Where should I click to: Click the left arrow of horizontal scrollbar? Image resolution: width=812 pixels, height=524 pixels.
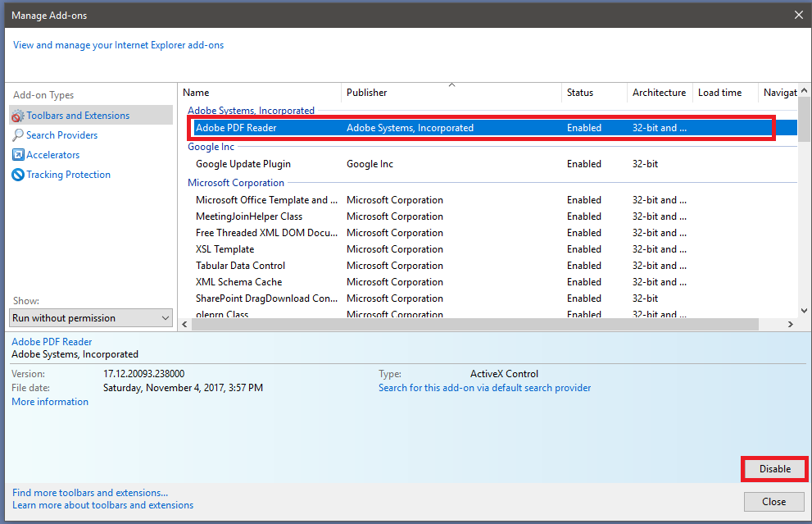click(185, 325)
